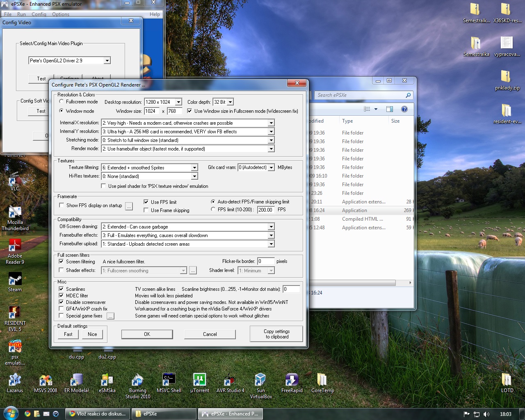Select Window mode radio button
Viewport: 525px width, 420px height.
pos(62,111)
